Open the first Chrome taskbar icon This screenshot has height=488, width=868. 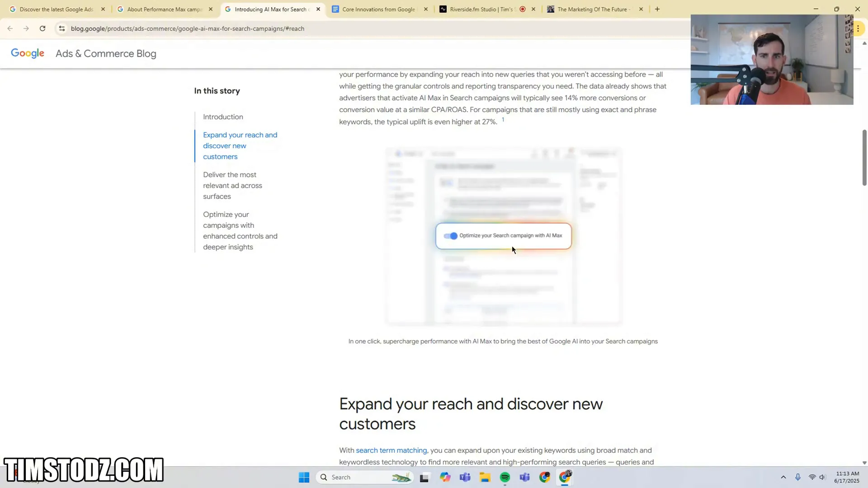[545, 477]
